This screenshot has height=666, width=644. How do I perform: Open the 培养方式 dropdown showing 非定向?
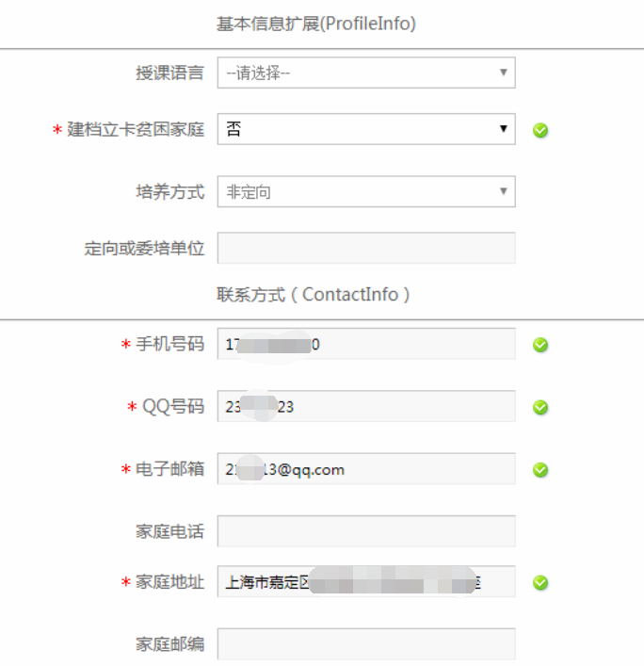(x=366, y=191)
